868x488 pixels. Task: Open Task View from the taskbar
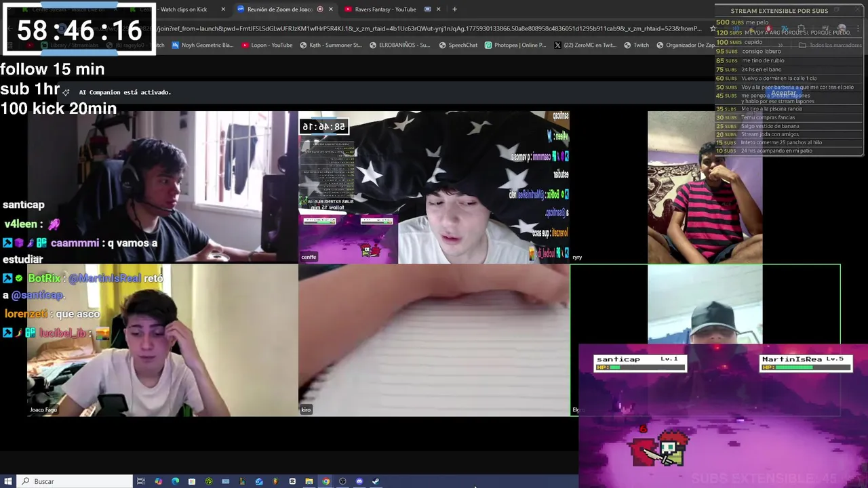pos(141,481)
